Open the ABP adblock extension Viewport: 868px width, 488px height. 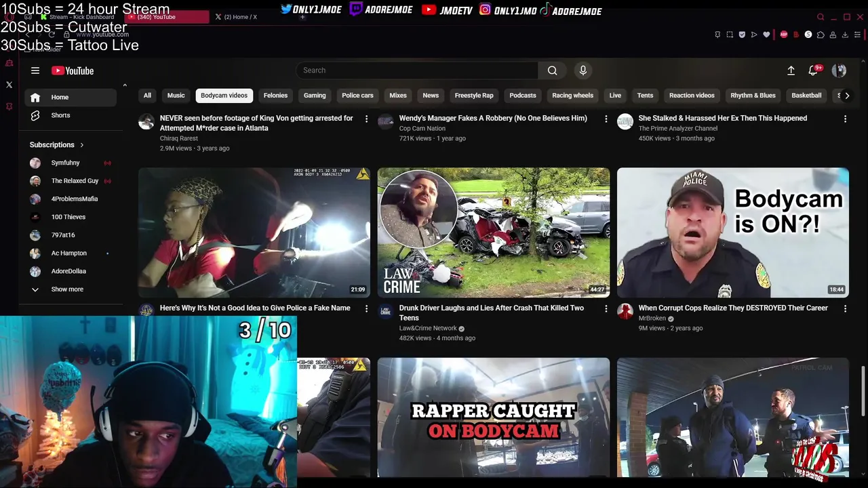pyautogui.click(x=784, y=35)
